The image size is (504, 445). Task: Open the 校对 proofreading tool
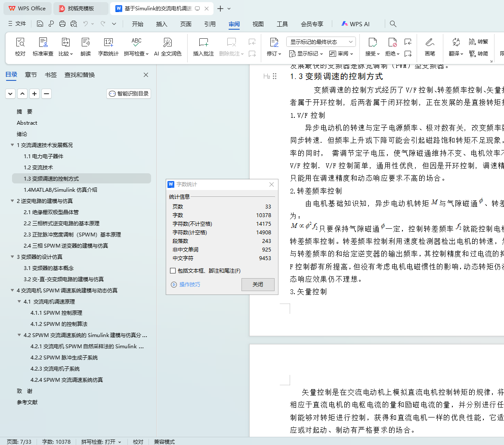point(20,47)
